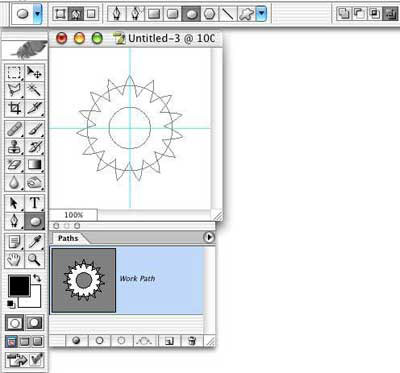Click the Work Path gear thumbnail
This screenshot has height=373, width=400.
click(x=84, y=280)
